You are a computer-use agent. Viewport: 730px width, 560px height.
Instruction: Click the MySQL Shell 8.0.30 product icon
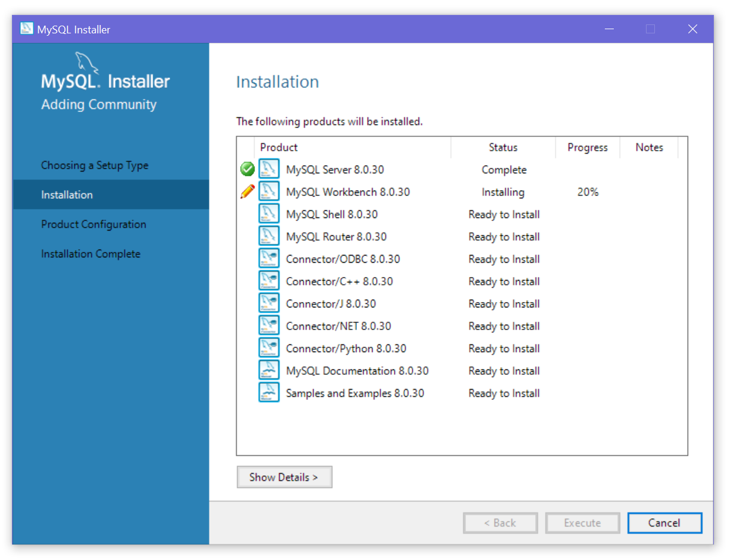[269, 214]
